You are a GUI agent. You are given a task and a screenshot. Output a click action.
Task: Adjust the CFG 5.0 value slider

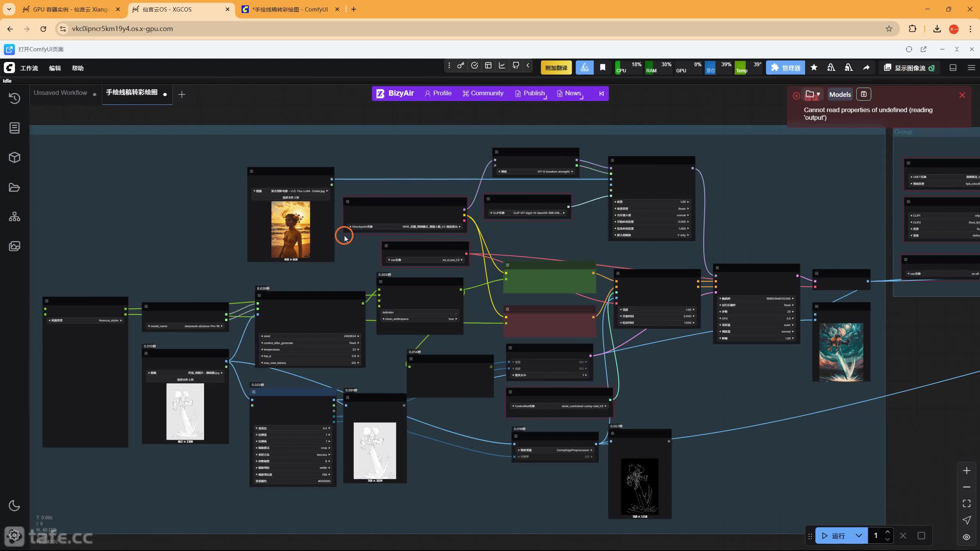[756, 318]
